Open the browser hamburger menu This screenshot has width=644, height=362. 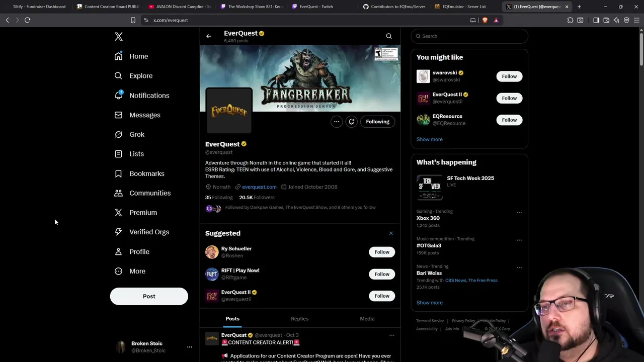(636, 20)
